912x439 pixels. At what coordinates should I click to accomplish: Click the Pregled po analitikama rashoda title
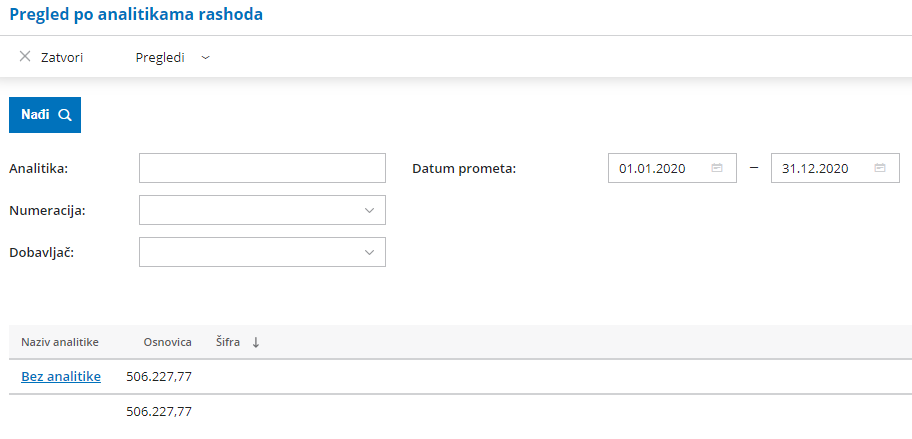click(x=136, y=15)
